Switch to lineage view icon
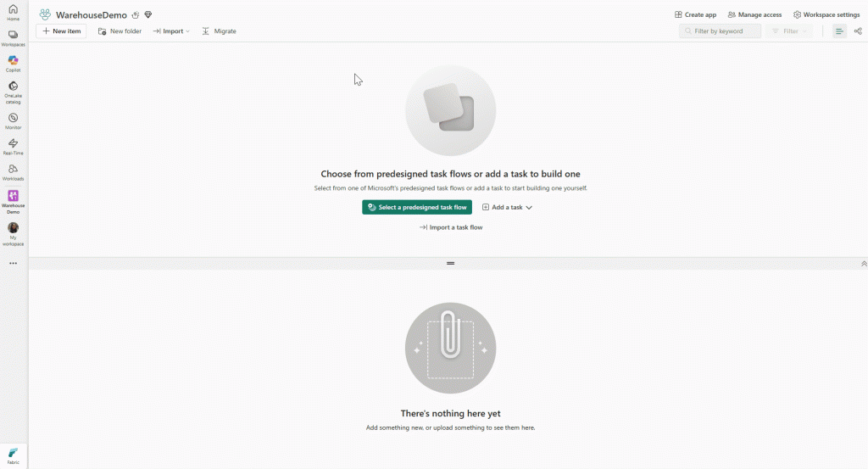The height and width of the screenshot is (469, 868). pyautogui.click(x=858, y=31)
